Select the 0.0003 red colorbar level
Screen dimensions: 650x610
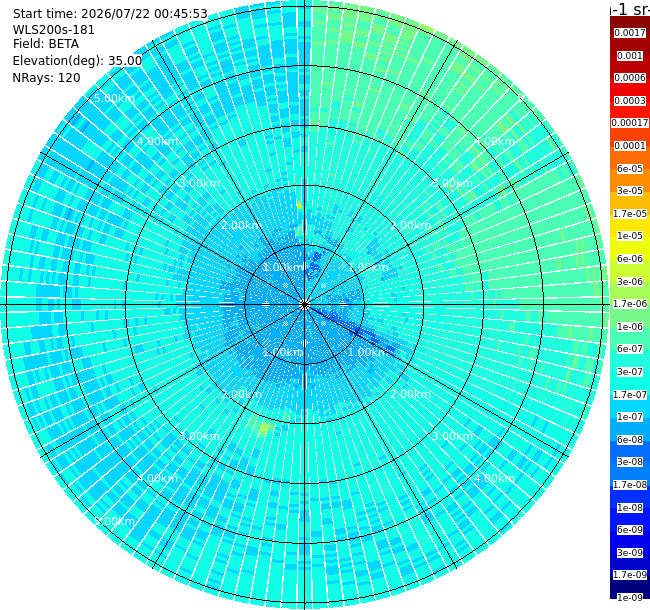tap(630, 101)
